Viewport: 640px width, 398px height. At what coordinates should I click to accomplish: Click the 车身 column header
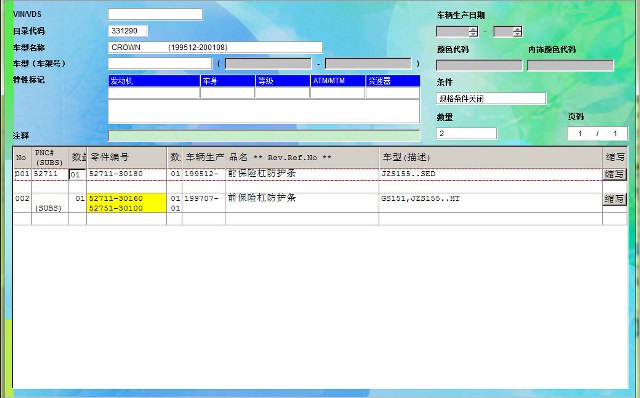click(x=228, y=81)
